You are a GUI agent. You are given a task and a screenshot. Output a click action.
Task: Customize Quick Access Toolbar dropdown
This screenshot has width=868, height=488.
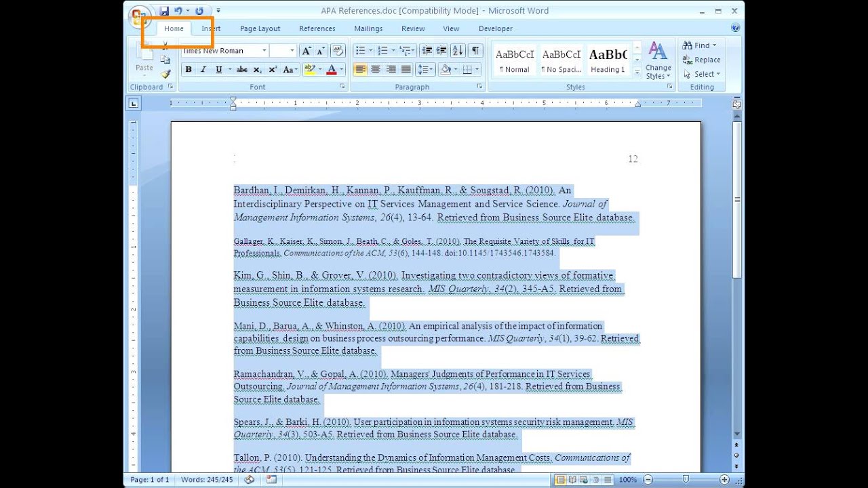[218, 11]
